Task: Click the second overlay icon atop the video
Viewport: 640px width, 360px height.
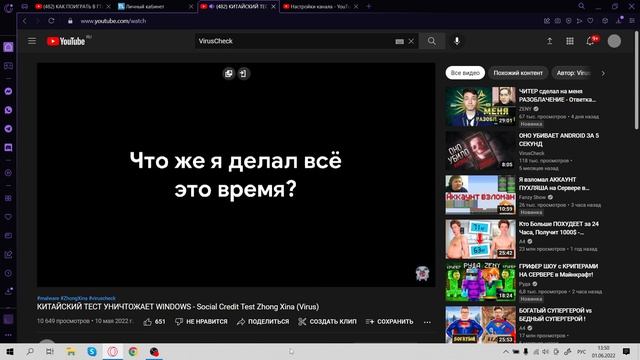Action: [243, 73]
